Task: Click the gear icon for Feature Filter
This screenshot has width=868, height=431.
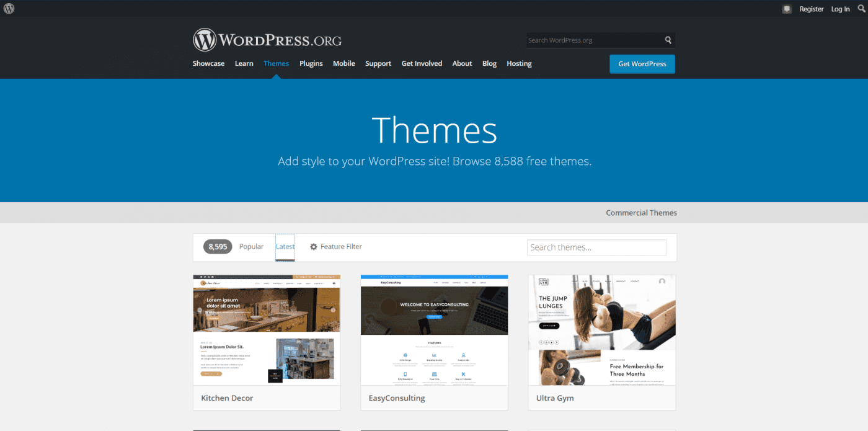Action: [x=314, y=247]
